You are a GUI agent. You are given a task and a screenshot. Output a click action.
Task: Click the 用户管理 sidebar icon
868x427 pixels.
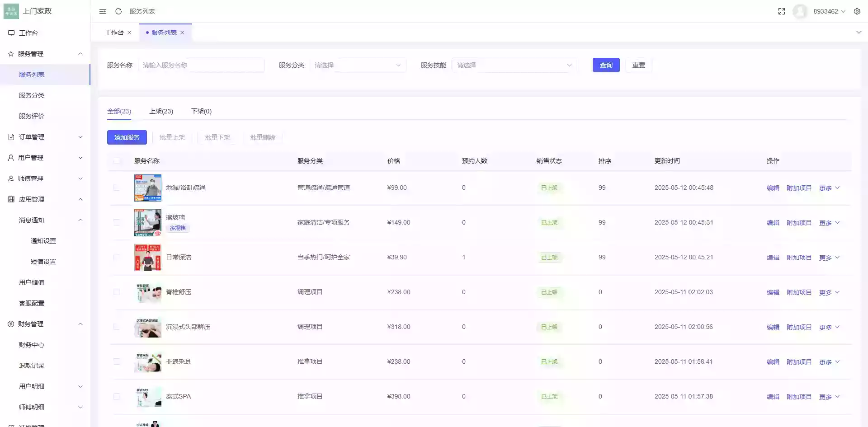point(11,157)
